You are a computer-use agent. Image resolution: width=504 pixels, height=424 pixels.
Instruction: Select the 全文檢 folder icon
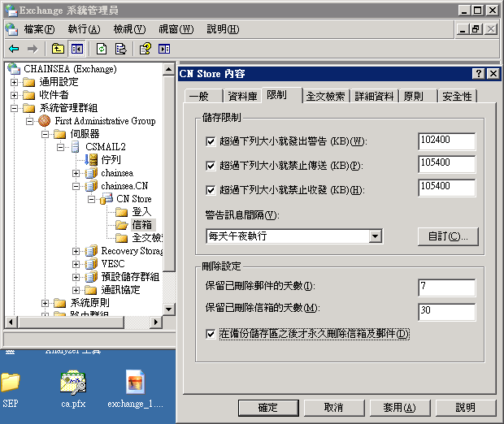click(x=121, y=238)
